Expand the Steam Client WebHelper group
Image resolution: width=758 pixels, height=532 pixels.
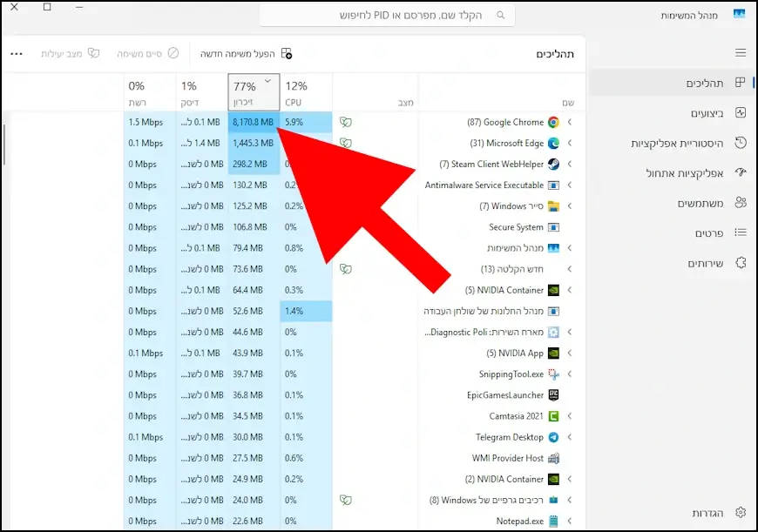tap(570, 165)
